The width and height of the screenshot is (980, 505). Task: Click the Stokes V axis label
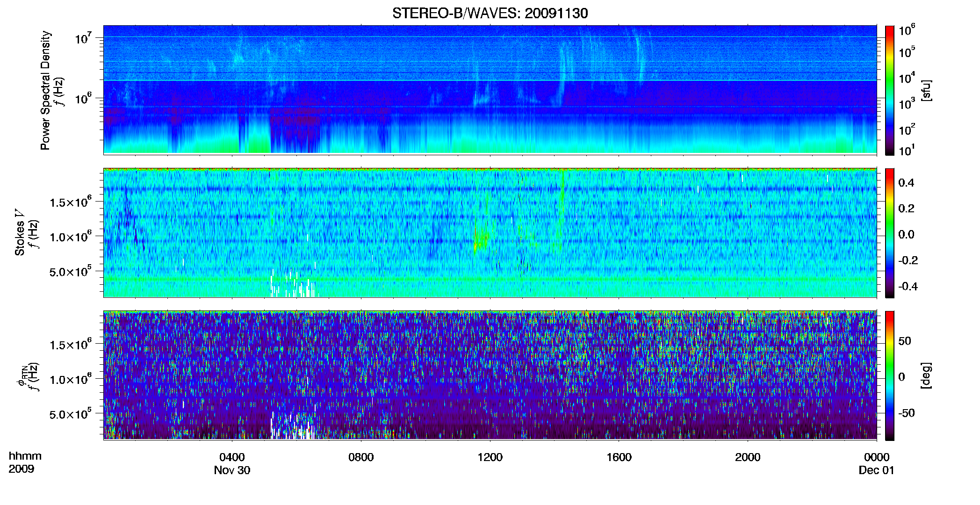click(20, 232)
